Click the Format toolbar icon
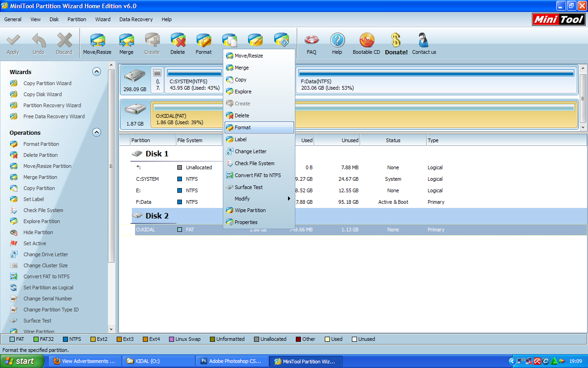The image size is (588, 368). click(204, 40)
